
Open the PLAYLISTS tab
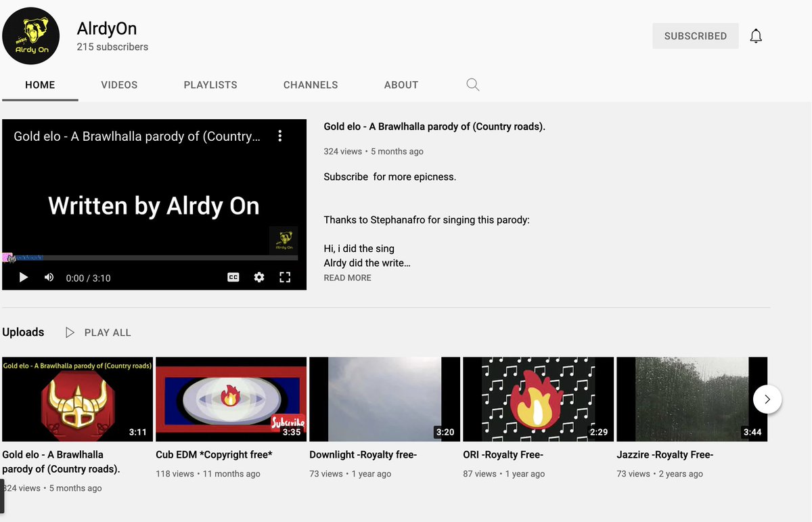(x=210, y=85)
